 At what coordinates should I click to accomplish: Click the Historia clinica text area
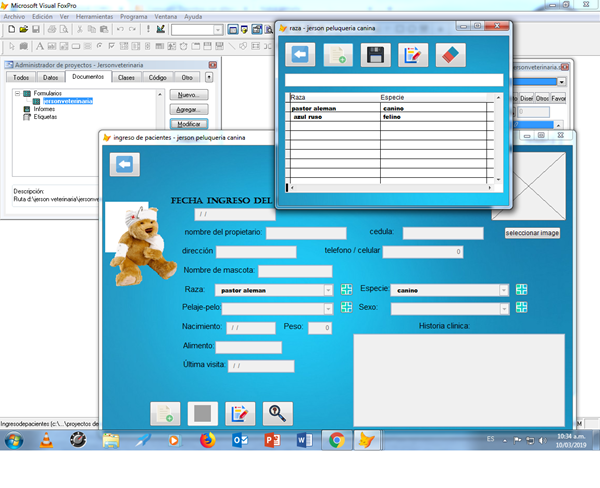tap(459, 380)
